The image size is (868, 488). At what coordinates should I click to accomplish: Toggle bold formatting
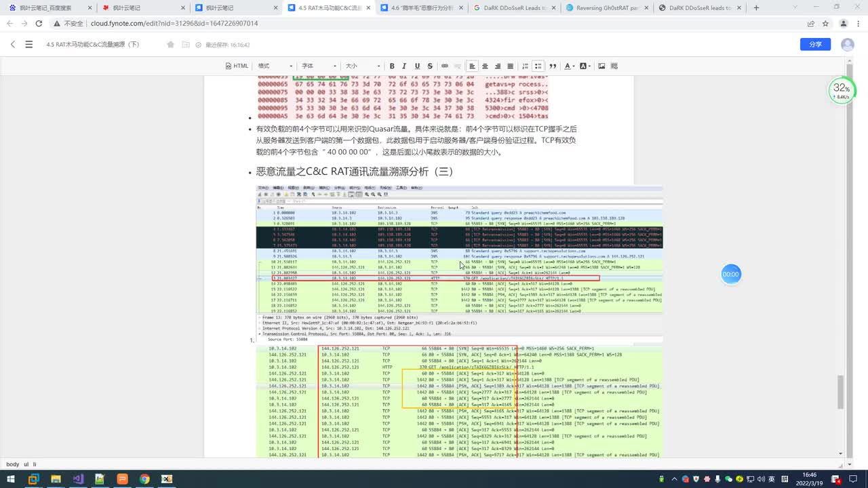click(392, 66)
